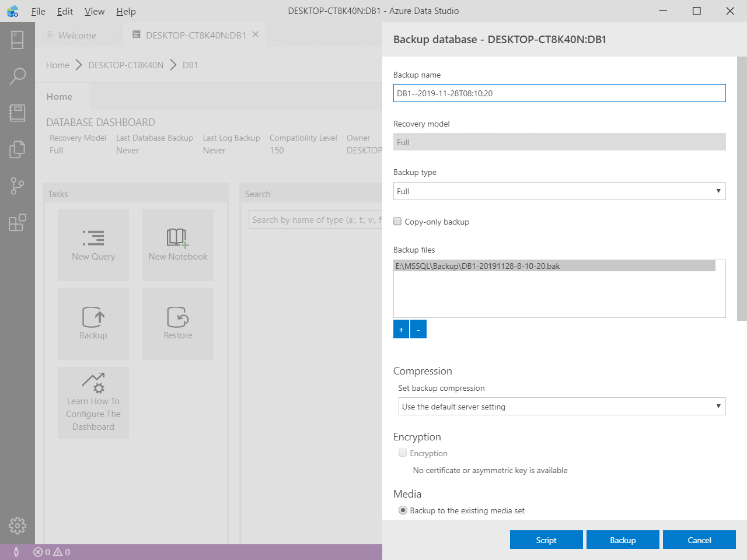747x560 pixels.
Task: Click the New Query task tile
Action: (x=93, y=245)
